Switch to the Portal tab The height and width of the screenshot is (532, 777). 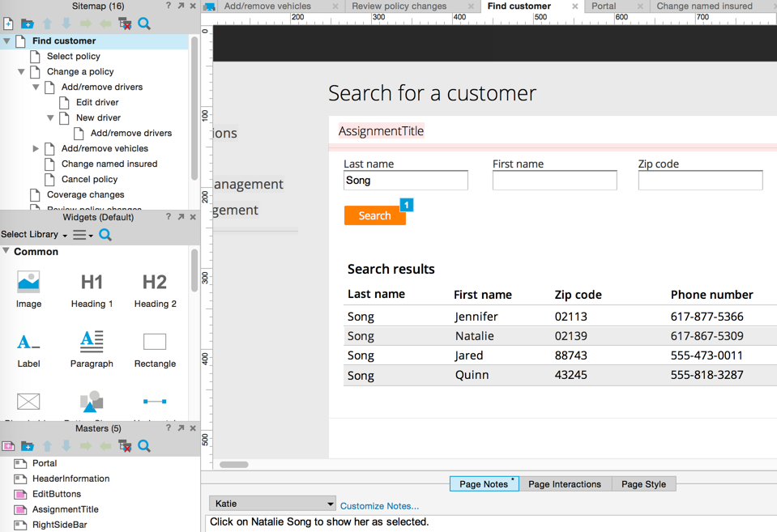604,6
